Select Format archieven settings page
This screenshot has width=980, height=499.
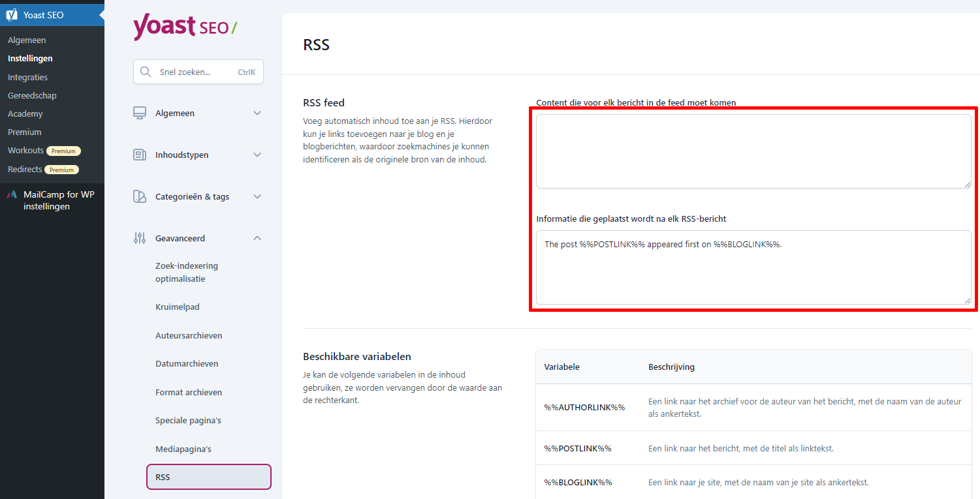(189, 392)
